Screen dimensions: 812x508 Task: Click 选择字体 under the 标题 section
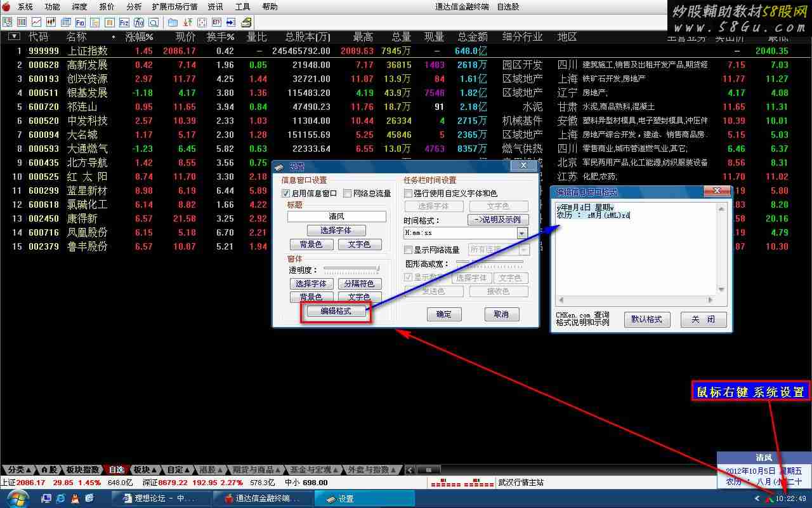[x=336, y=231]
